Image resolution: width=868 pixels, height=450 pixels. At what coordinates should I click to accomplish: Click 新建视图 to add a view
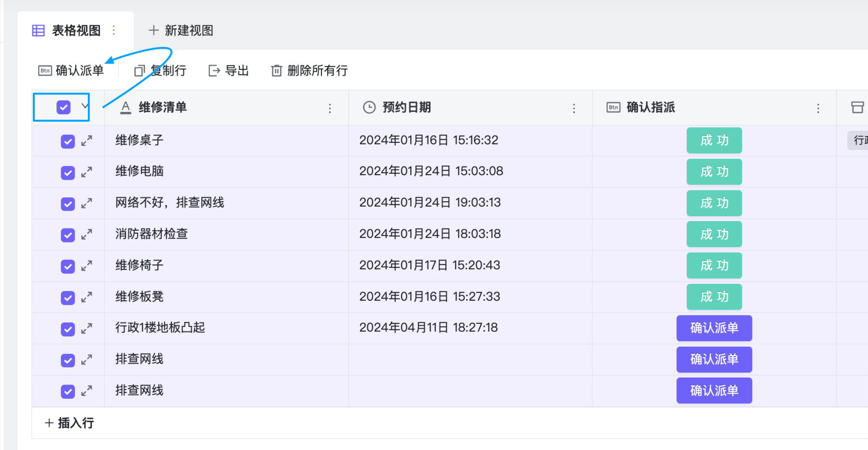pyautogui.click(x=181, y=30)
